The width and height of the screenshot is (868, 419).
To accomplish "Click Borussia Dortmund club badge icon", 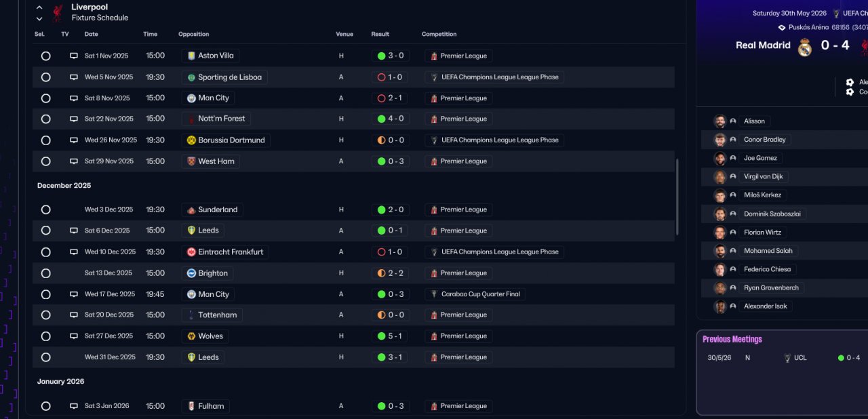I will (191, 140).
